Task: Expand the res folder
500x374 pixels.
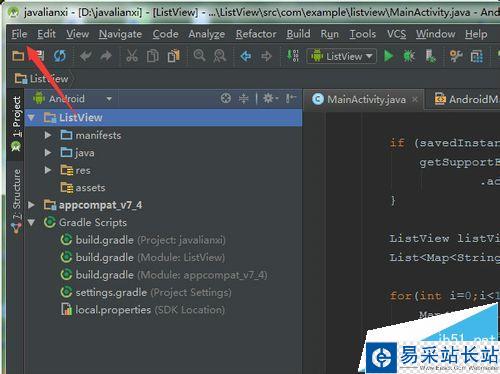Action: (48, 170)
